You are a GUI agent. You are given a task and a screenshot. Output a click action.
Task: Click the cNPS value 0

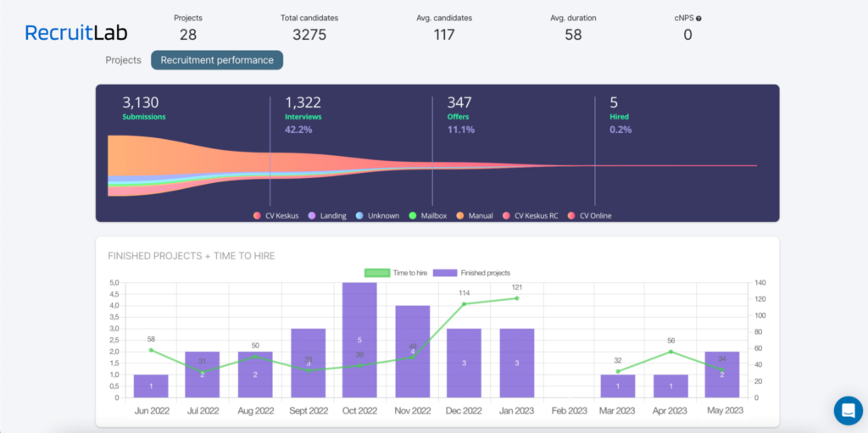pos(687,35)
